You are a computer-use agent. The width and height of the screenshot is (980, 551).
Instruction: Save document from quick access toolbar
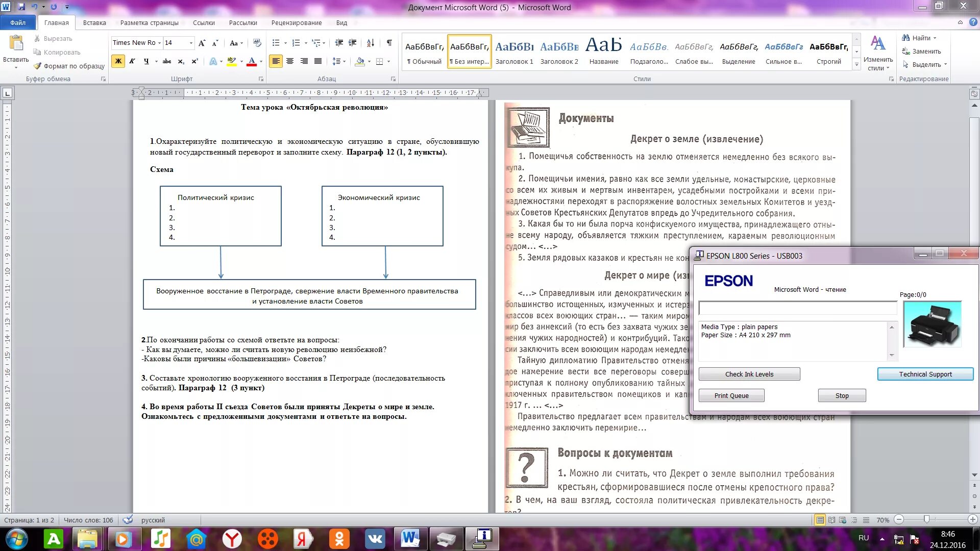[x=21, y=7]
